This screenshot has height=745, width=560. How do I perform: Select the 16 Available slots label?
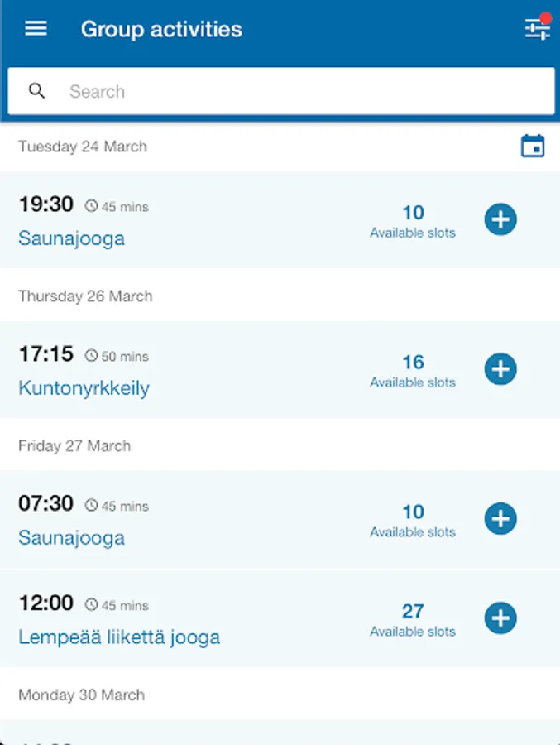[413, 371]
